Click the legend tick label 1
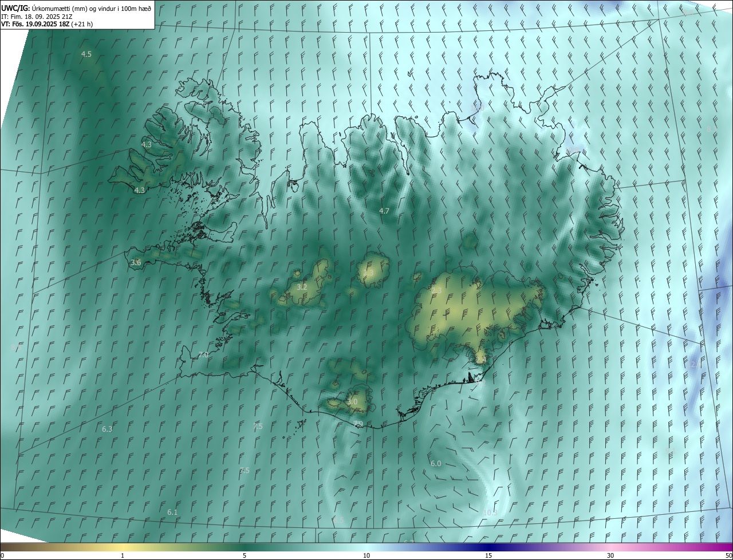 (x=123, y=555)
